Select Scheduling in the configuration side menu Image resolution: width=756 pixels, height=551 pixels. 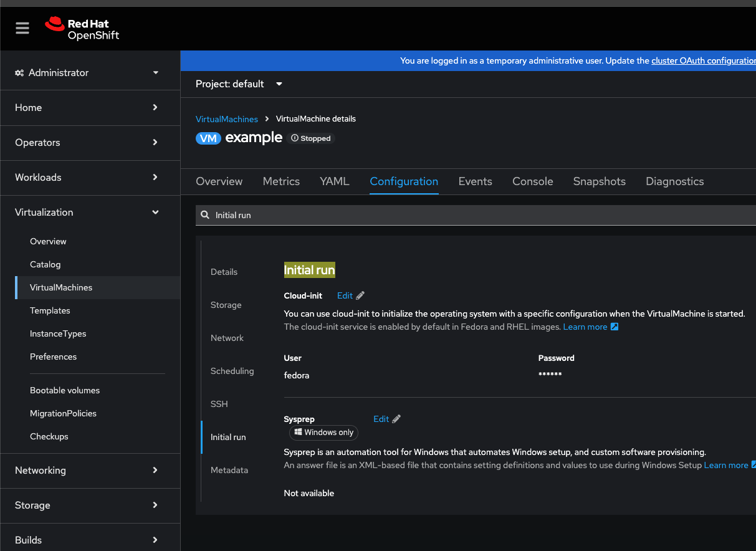pyautogui.click(x=232, y=371)
